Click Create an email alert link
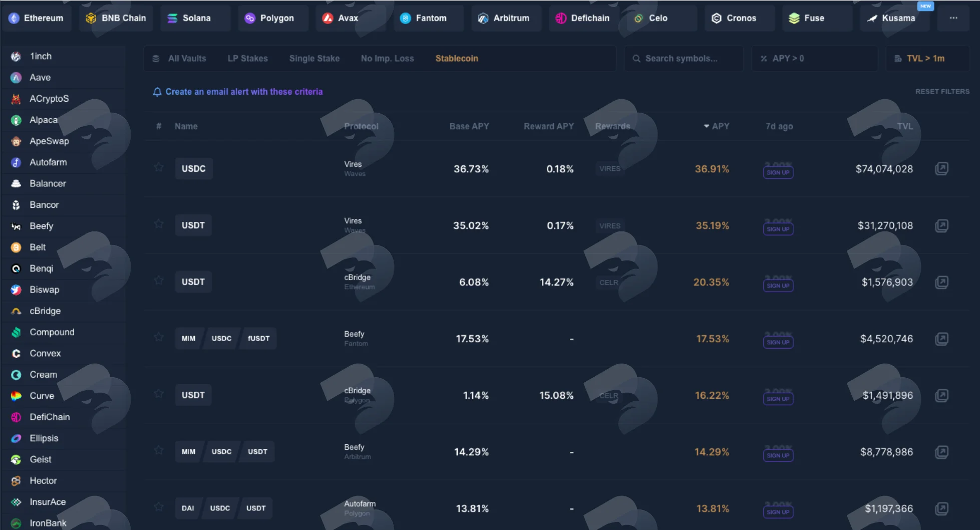980x530 pixels. point(244,92)
